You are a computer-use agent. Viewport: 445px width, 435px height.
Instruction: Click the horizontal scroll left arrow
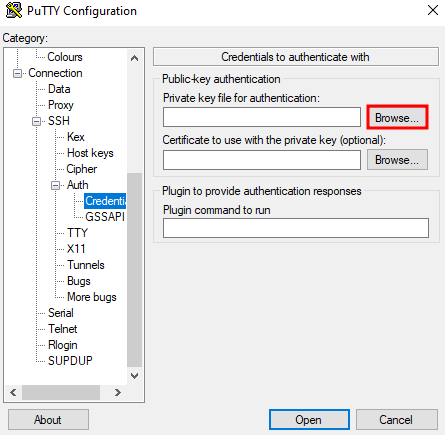coord(13,392)
